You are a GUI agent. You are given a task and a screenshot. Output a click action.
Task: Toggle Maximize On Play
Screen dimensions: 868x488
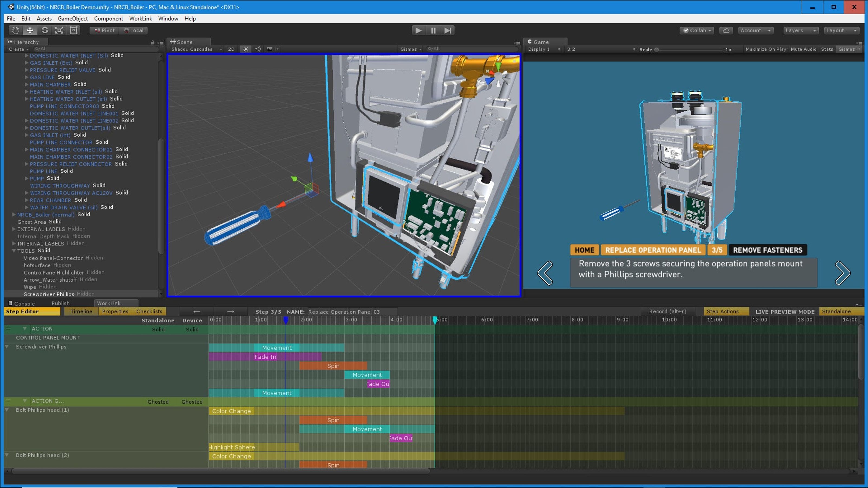[x=766, y=49]
